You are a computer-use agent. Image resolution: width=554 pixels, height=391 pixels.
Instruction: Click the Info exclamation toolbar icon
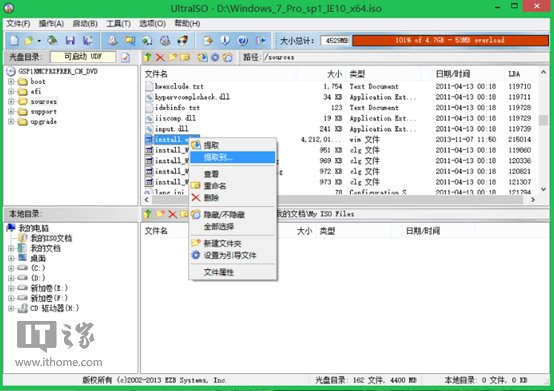click(x=225, y=40)
